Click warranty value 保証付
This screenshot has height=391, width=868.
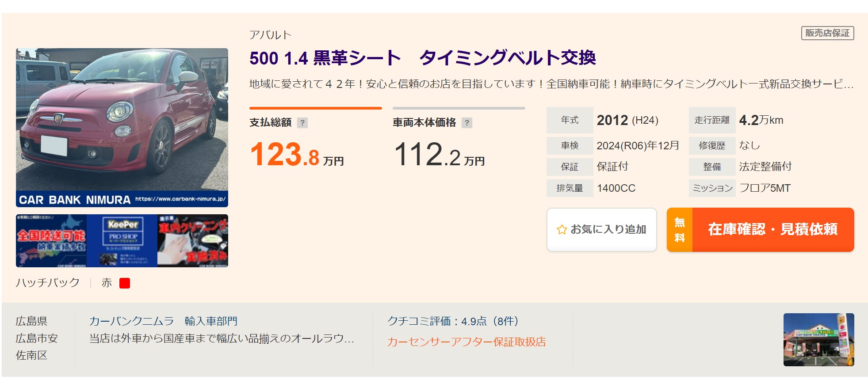612,167
